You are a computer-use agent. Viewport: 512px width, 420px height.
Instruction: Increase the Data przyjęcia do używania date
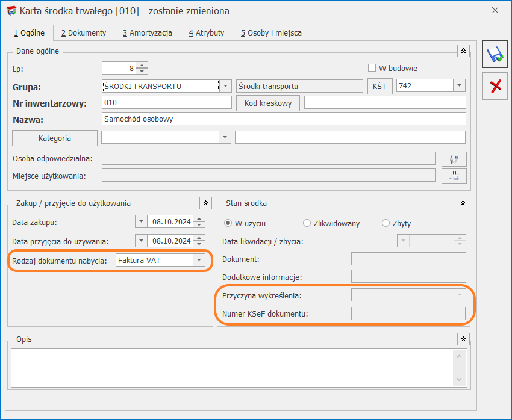pos(199,238)
